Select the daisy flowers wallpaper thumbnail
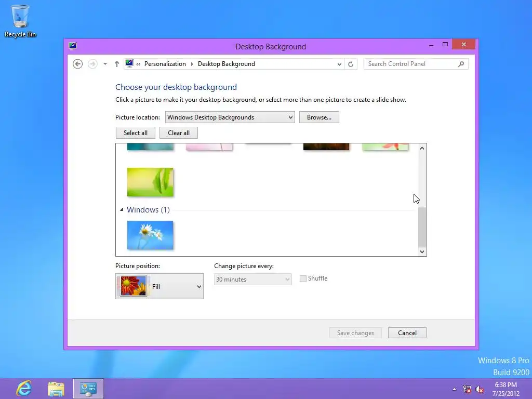The image size is (532, 399). (x=150, y=235)
